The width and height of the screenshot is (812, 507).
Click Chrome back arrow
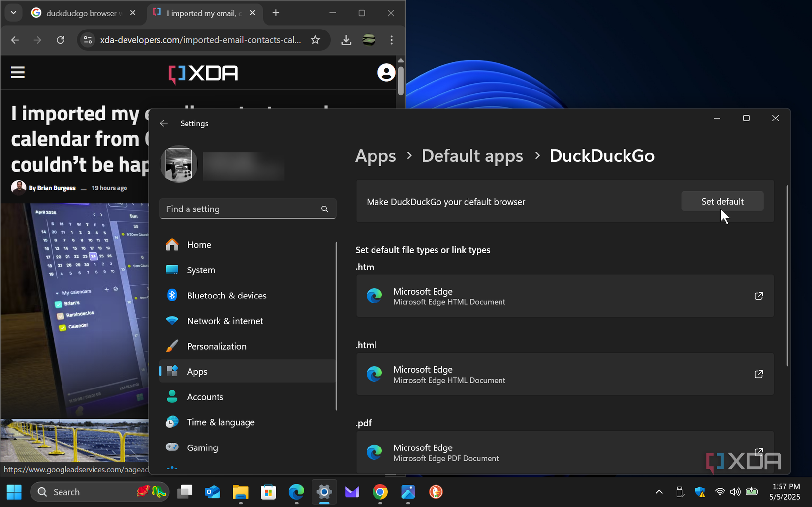[x=15, y=40]
